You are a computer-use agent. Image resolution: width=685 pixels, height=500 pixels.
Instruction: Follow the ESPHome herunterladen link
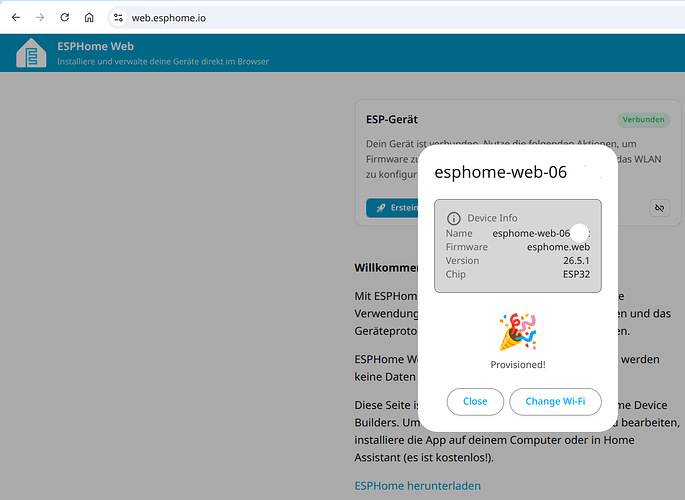point(418,486)
